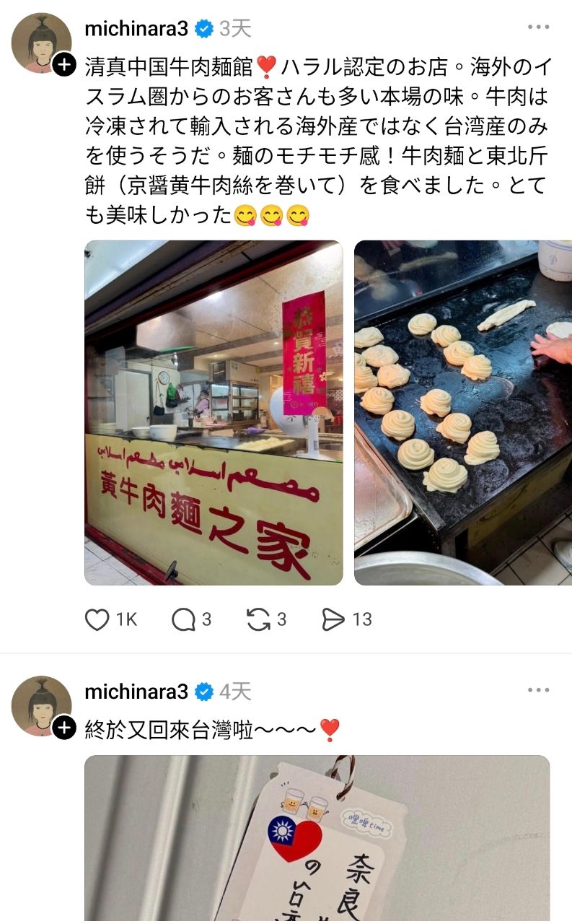Screen dimensions: 572x924
Task: Open michinara3 username on the Taiwan post
Action: pyautogui.click(x=136, y=692)
